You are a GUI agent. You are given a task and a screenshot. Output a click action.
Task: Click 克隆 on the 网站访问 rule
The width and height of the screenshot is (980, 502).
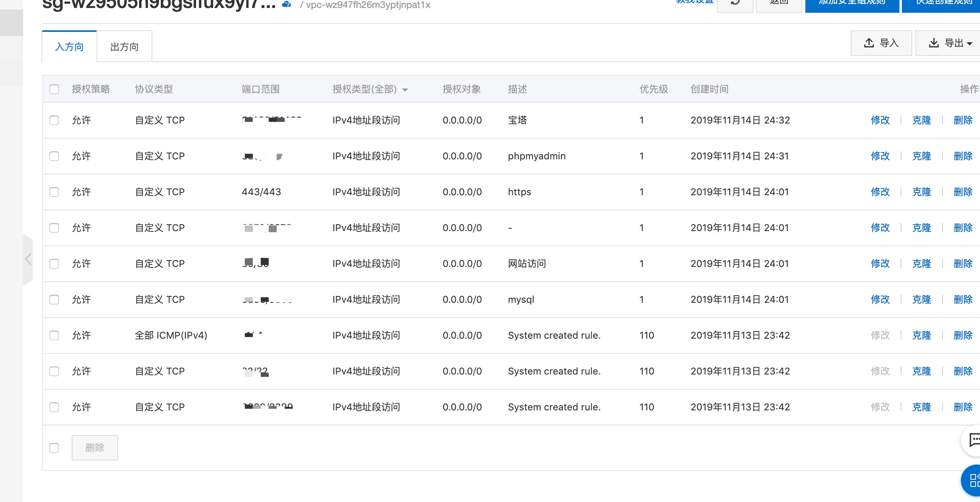click(921, 263)
